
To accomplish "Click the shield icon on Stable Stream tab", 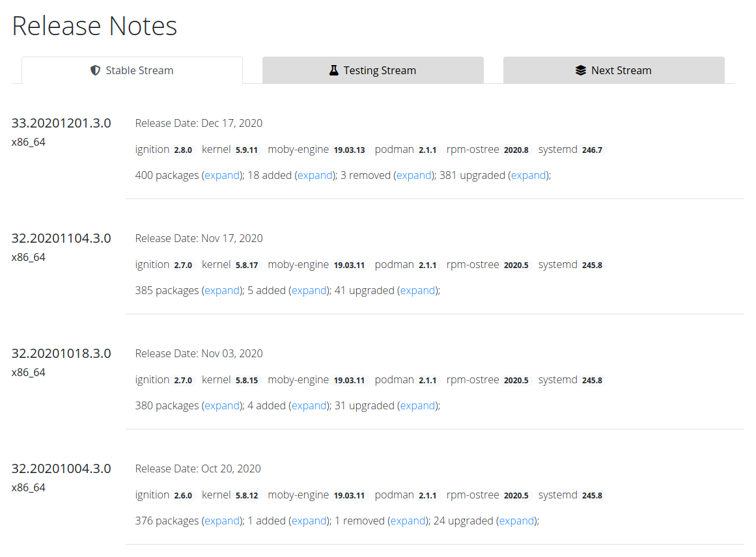I will click(95, 70).
